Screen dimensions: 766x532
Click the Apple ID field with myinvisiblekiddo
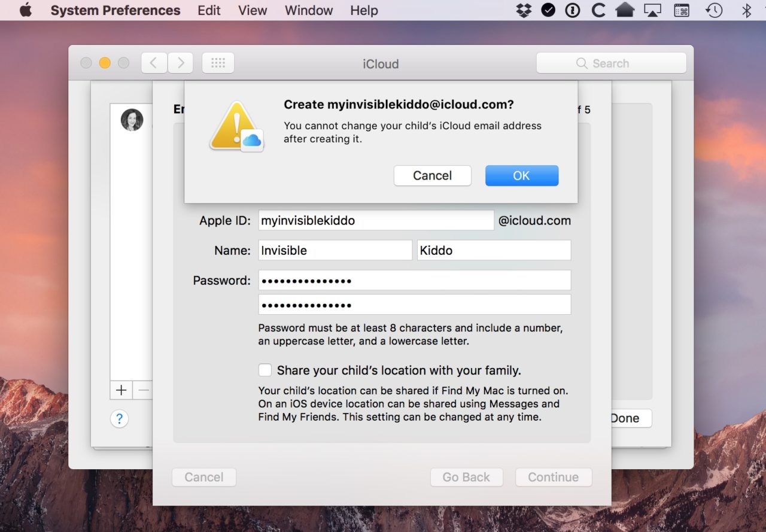(x=376, y=220)
